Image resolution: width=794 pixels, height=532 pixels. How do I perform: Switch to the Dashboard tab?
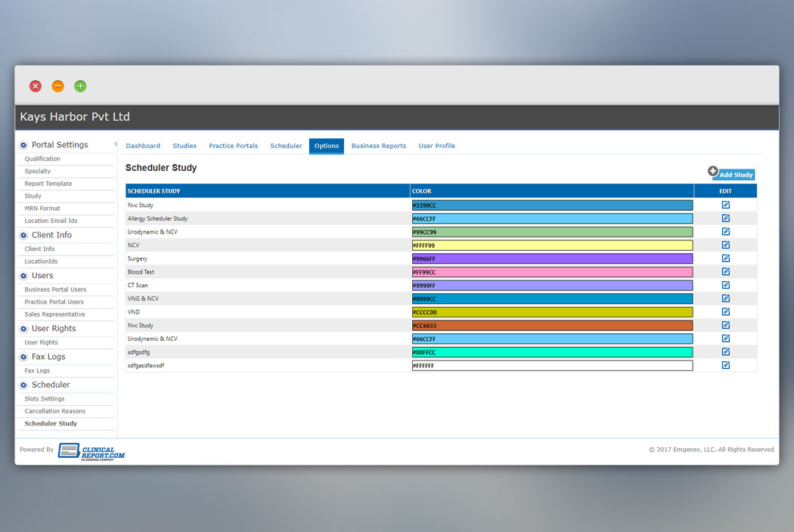143,146
